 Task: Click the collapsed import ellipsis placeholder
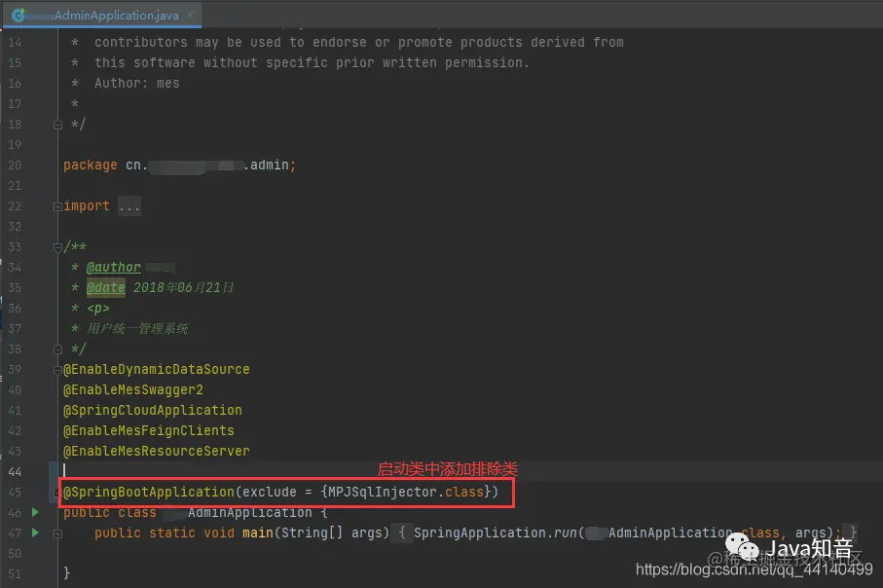tap(129, 206)
